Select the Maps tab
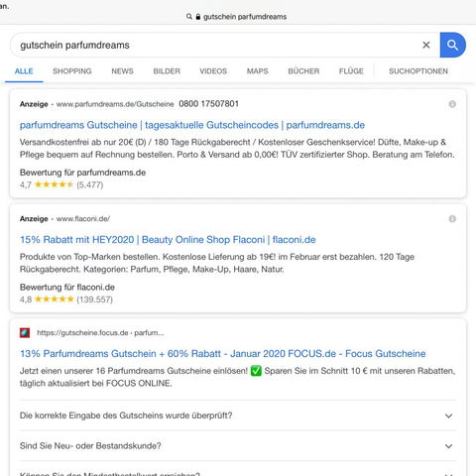The width and height of the screenshot is (476, 476). 257,71
